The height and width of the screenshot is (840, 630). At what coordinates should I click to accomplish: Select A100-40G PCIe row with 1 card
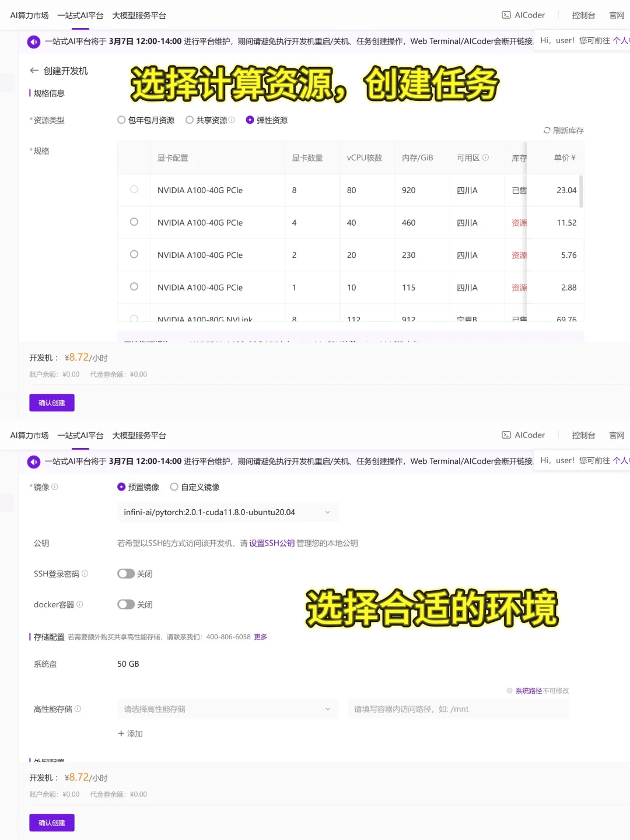click(x=134, y=287)
